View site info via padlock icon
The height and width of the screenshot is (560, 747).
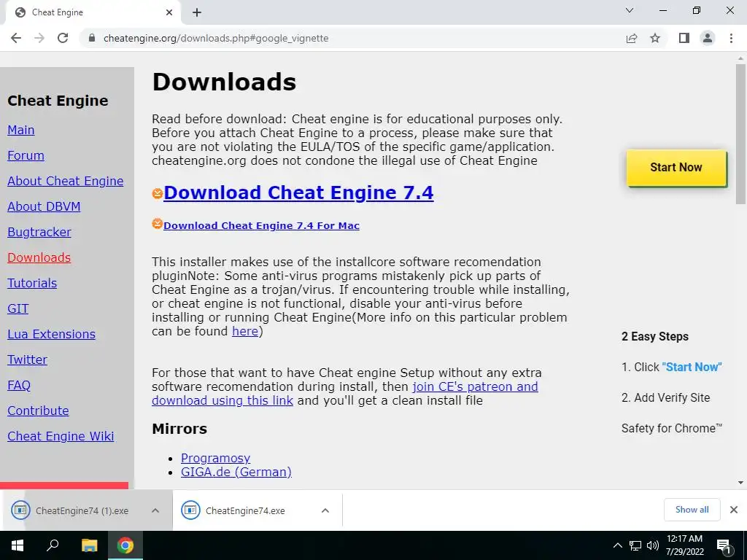pos(92,38)
